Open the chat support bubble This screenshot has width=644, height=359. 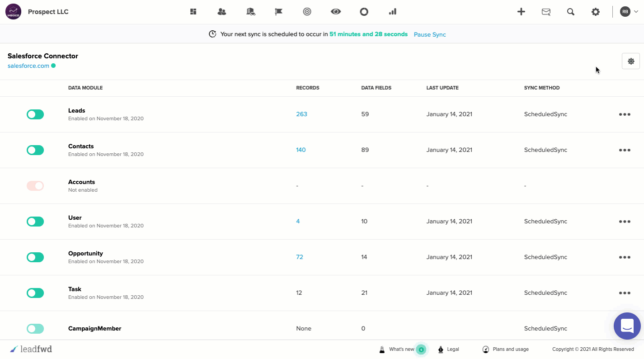627,326
